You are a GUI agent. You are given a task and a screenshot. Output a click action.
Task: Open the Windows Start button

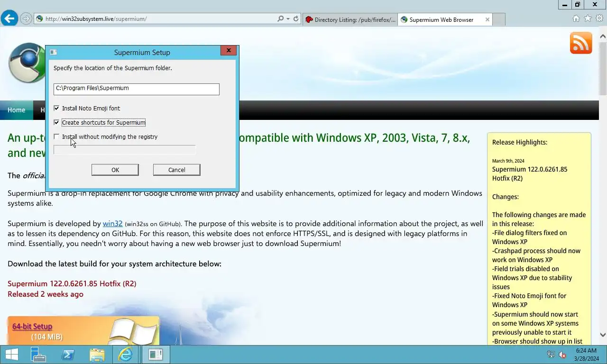point(11,355)
